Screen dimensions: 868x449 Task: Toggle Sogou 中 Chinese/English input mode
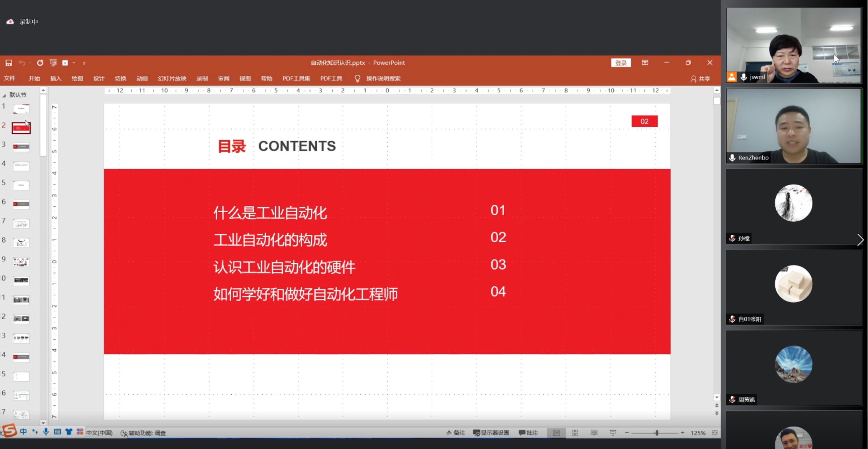[23, 432]
